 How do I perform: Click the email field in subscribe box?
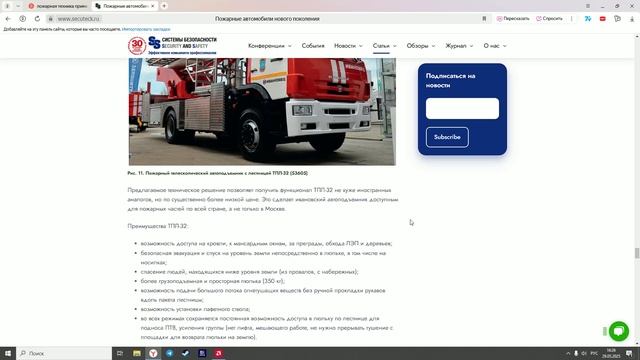[462, 109]
